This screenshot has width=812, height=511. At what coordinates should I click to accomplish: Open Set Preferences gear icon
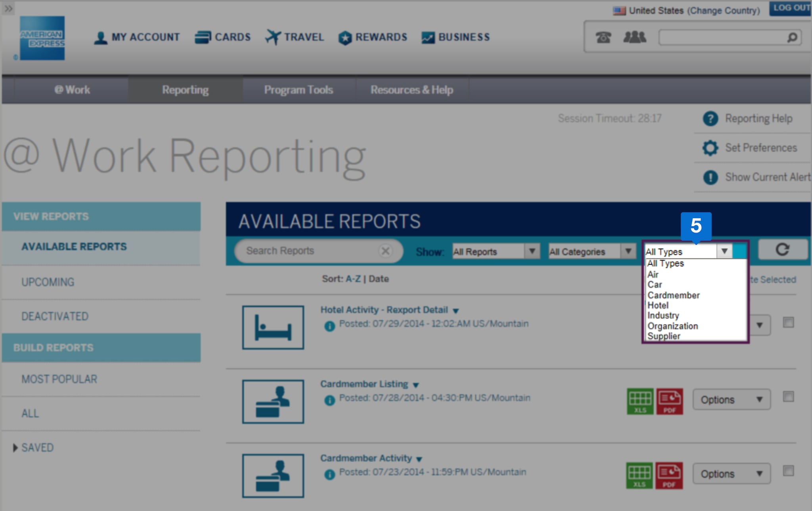click(710, 148)
